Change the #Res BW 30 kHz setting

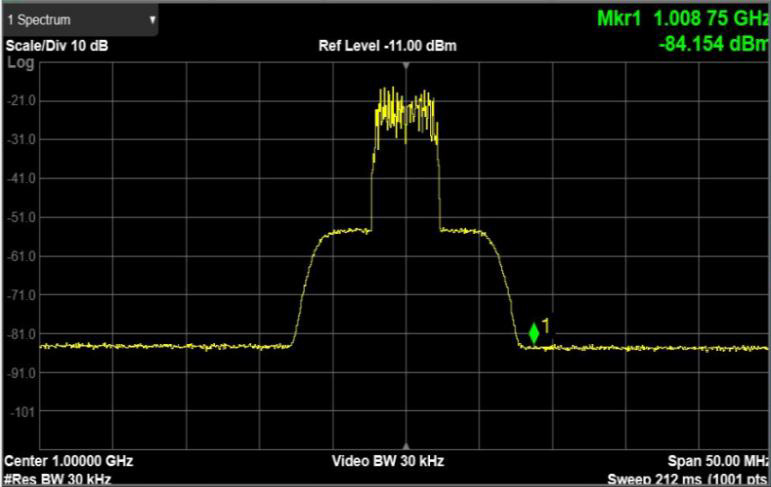point(46,479)
